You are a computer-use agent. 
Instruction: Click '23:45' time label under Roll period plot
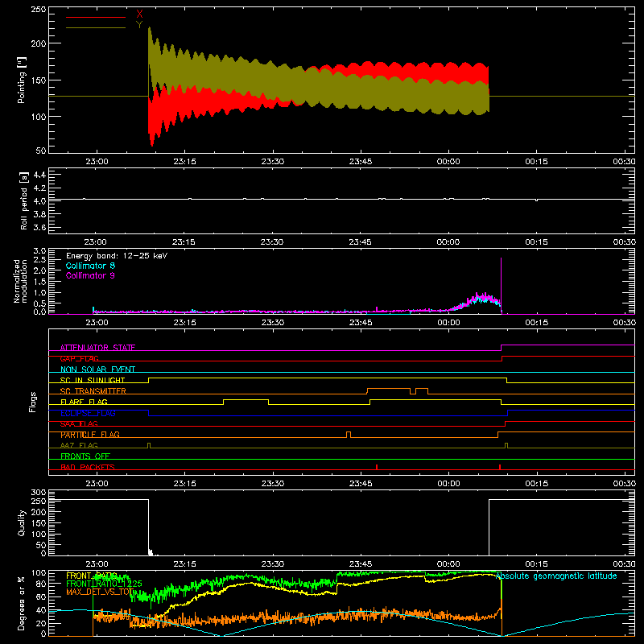pos(360,242)
